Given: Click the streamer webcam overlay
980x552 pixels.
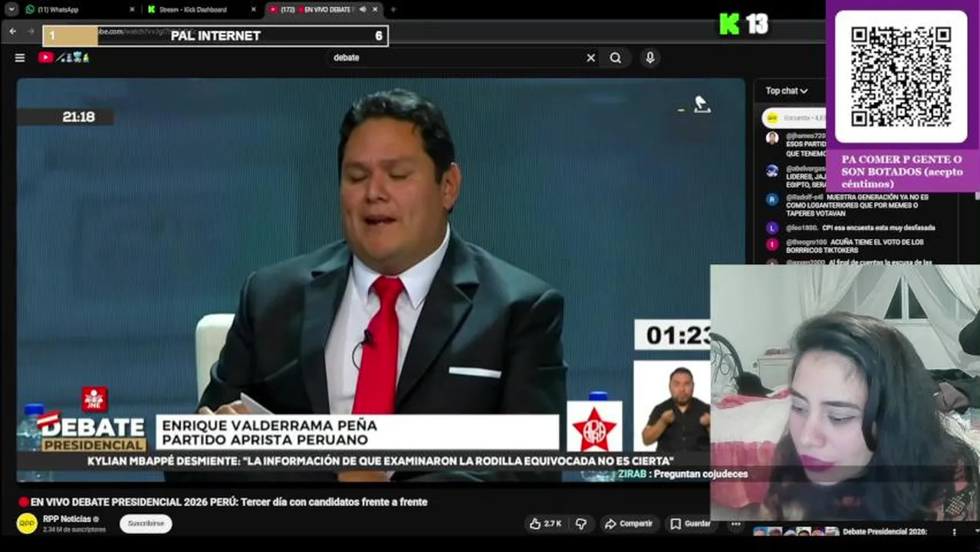Looking at the screenshot, I should pyautogui.click(x=845, y=393).
